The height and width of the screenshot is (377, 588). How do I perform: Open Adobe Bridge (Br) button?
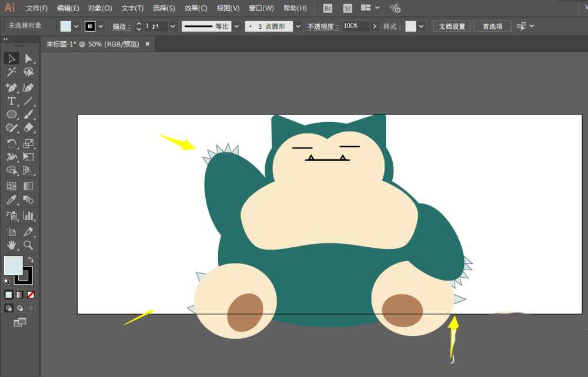pyautogui.click(x=328, y=8)
